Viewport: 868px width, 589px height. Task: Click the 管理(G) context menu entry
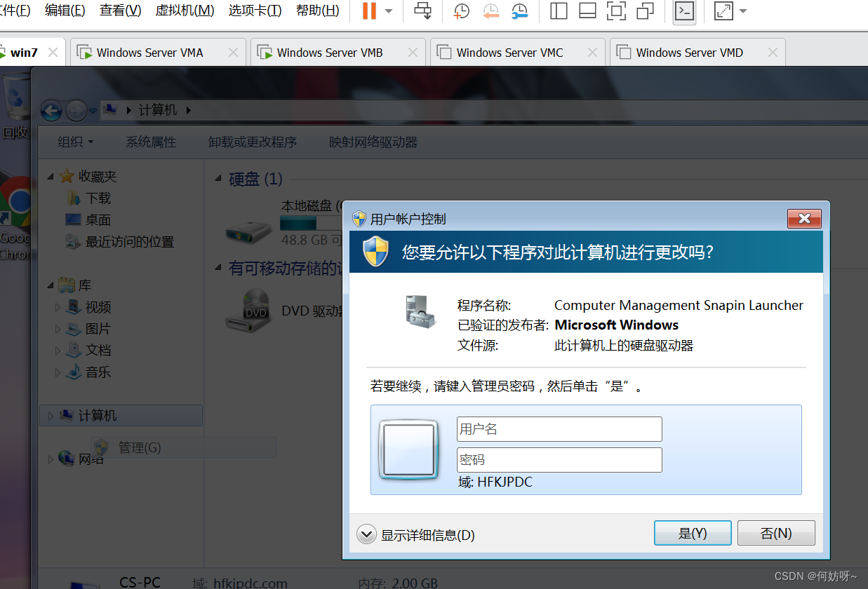coord(184,447)
